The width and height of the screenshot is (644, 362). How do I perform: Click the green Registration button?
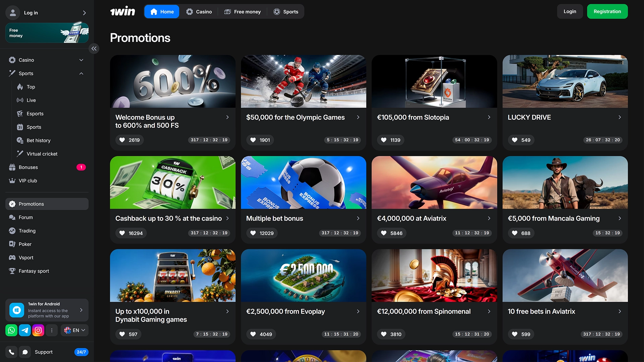pos(607,11)
